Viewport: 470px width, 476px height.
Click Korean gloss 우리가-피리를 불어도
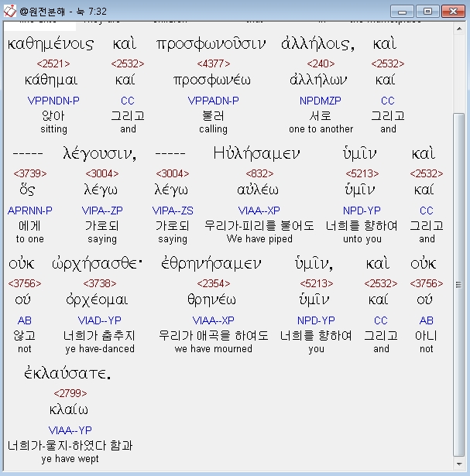(x=259, y=226)
